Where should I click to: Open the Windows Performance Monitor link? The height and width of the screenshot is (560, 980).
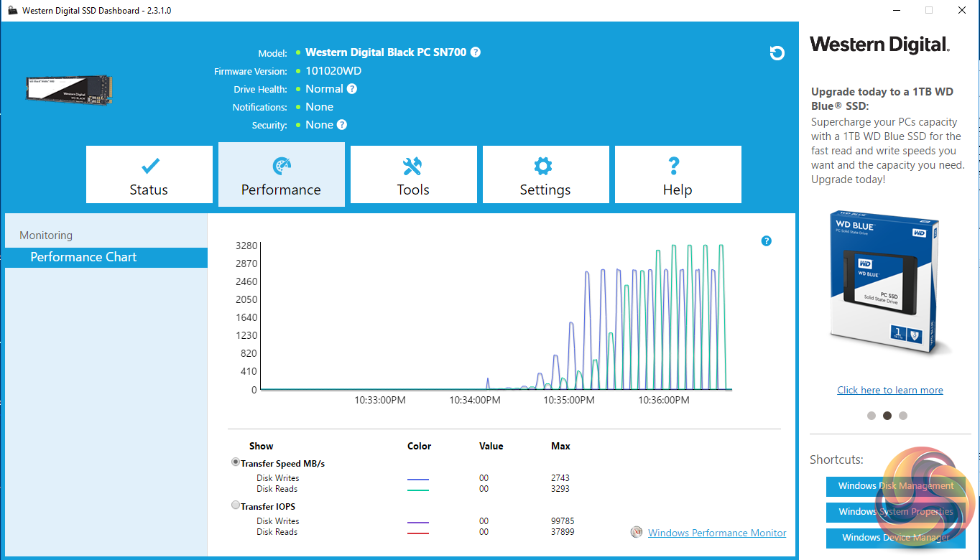pyautogui.click(x=716, y=533)
